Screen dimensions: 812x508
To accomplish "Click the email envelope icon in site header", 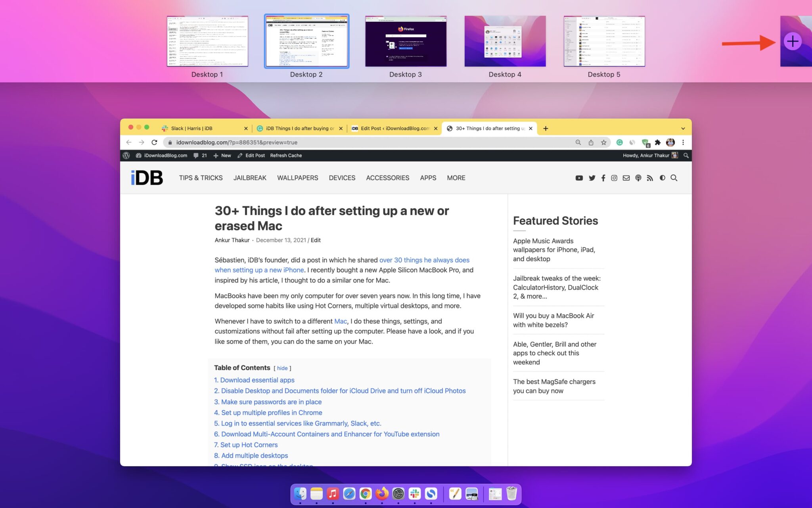I will coord(626,178).
